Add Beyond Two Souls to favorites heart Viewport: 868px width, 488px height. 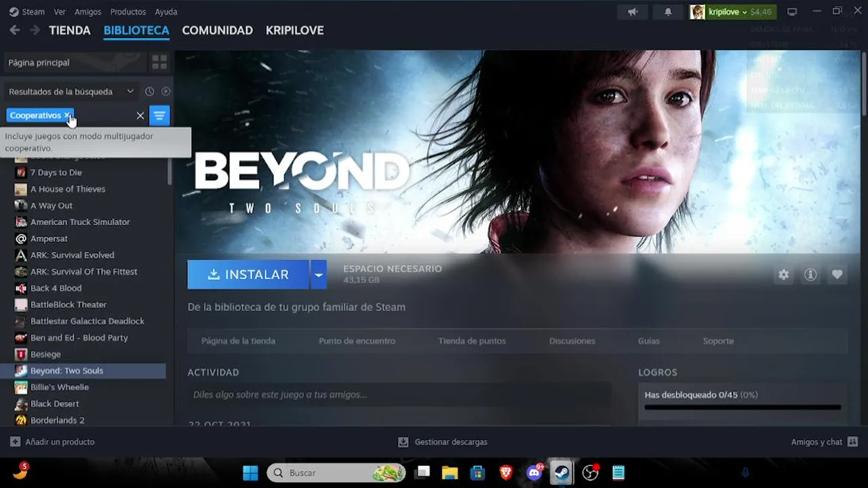pos(837,274)
